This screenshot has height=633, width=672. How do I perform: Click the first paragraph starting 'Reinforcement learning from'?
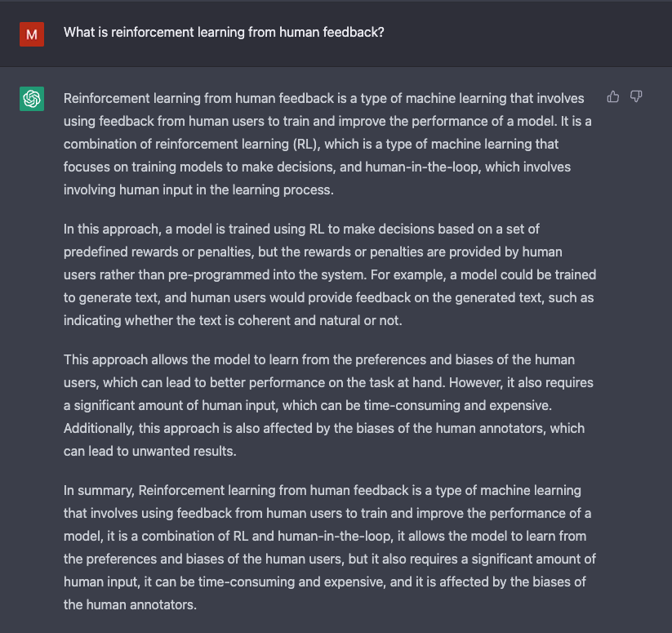tap(328, 144)
